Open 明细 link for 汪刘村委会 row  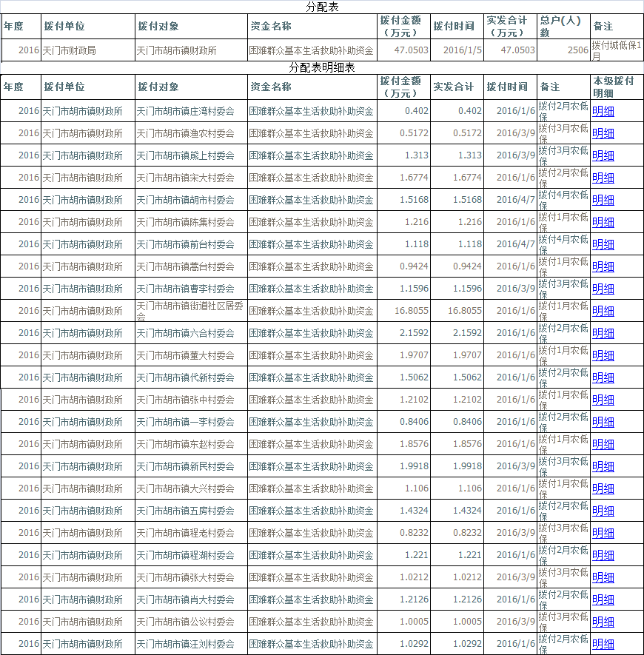click(x=603, y=644)
